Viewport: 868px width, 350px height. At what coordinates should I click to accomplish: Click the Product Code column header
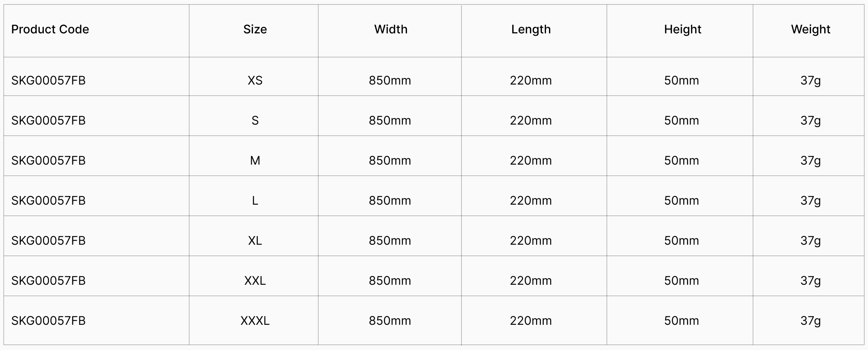click(50, 29)
